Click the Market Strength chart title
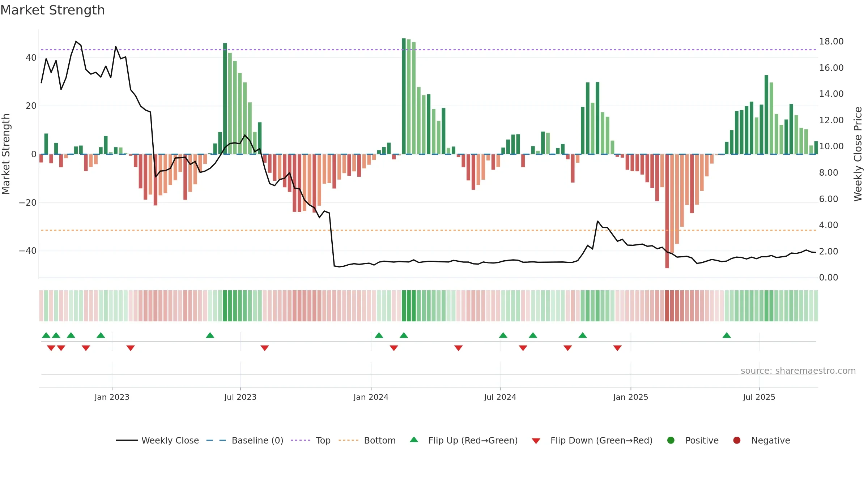 coord(52,10)
